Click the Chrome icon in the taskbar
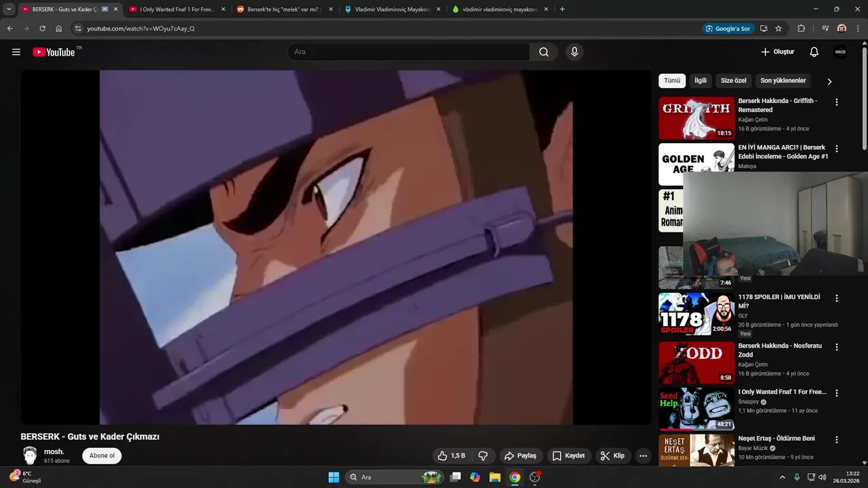 click(515, 477)
